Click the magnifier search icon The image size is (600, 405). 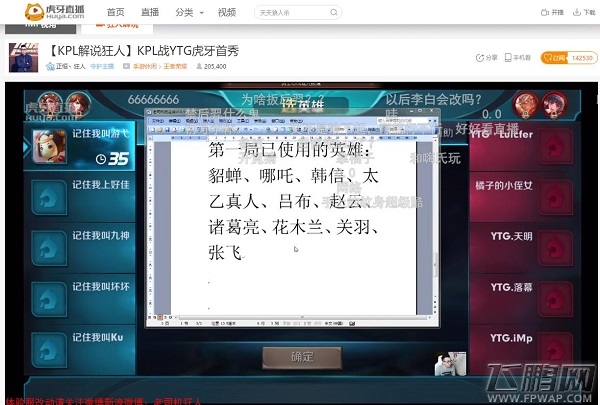334,12
